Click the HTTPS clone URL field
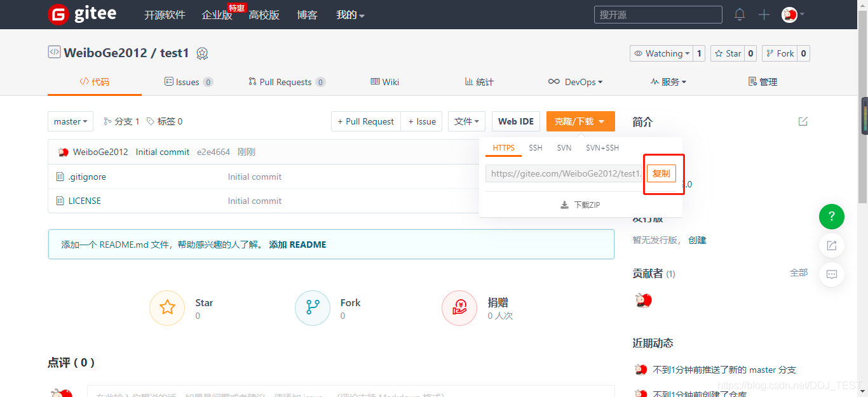The height and width of the screenshot is (397, 868). (565, 173)
